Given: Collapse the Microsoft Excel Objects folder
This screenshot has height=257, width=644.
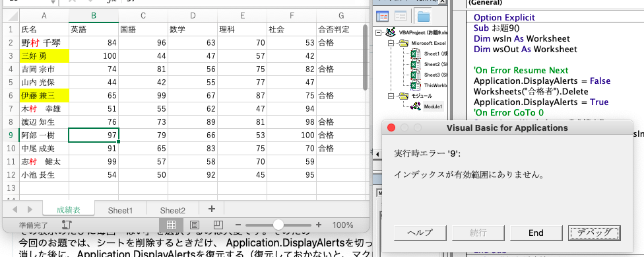Looking at the screenshot, I should pos(391,43).
